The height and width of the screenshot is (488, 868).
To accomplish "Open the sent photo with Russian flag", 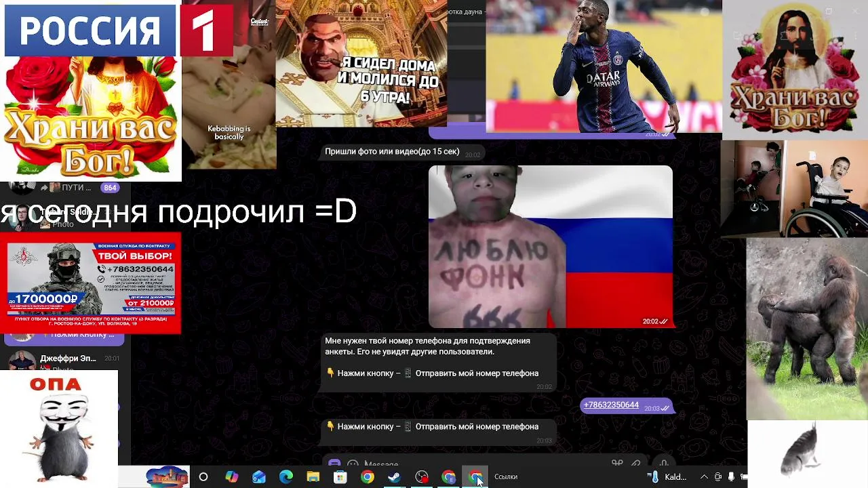I will [551, 247].
